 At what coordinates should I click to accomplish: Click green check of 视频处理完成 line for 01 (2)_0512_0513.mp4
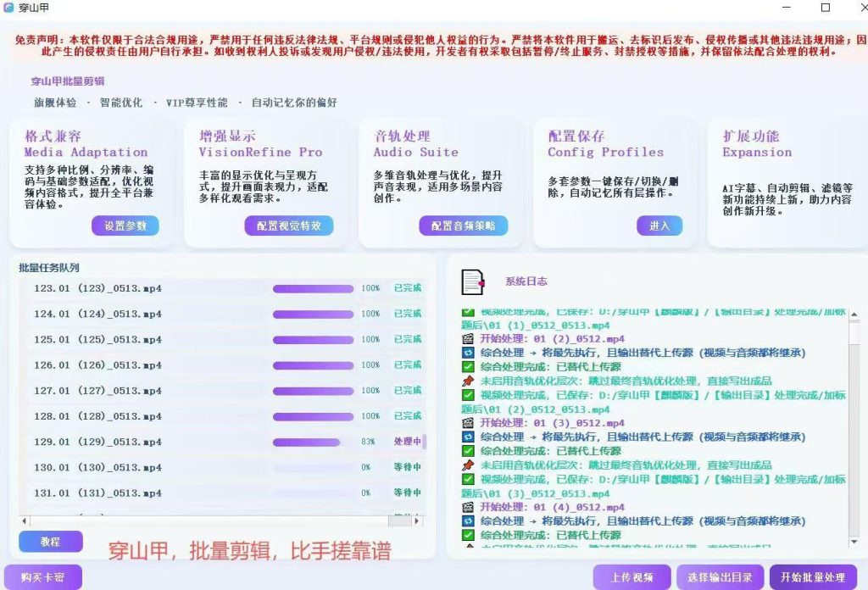(468, 395)
